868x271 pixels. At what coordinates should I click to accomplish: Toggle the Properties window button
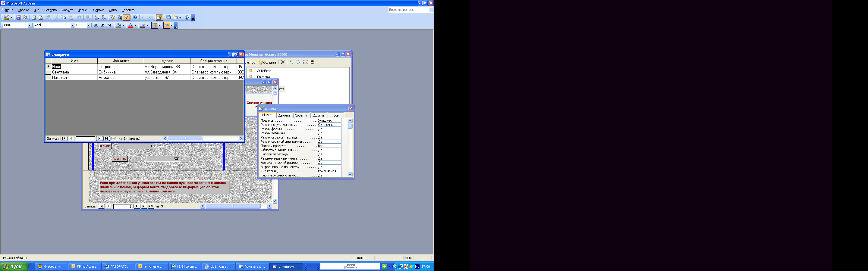coord(160,17)
